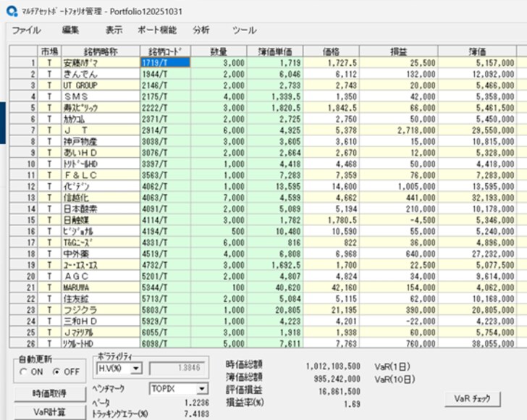Open the 編集 menu
The height and width of the screenshot is (420, 527).
[71, 30]
